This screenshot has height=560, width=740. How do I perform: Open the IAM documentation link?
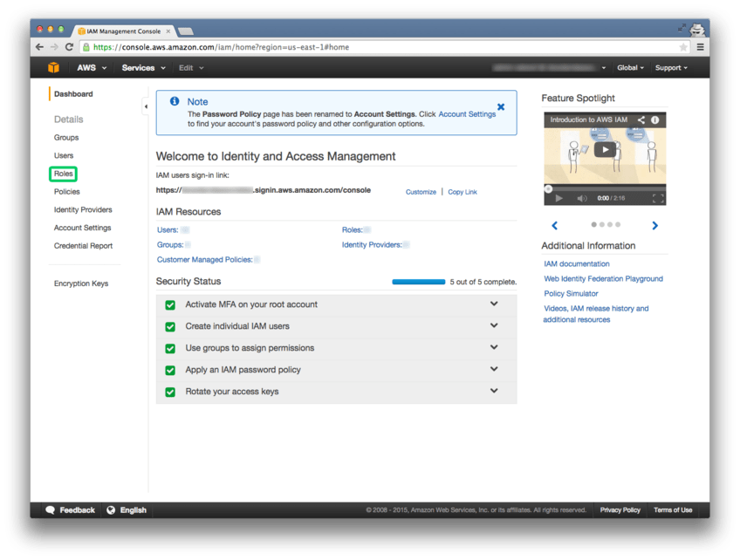coord(576,264)
